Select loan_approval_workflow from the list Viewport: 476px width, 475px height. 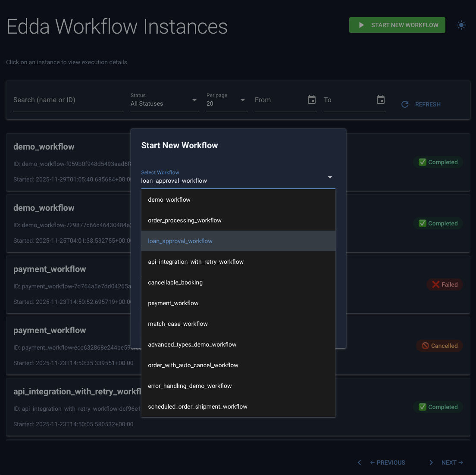pos(180,241)
